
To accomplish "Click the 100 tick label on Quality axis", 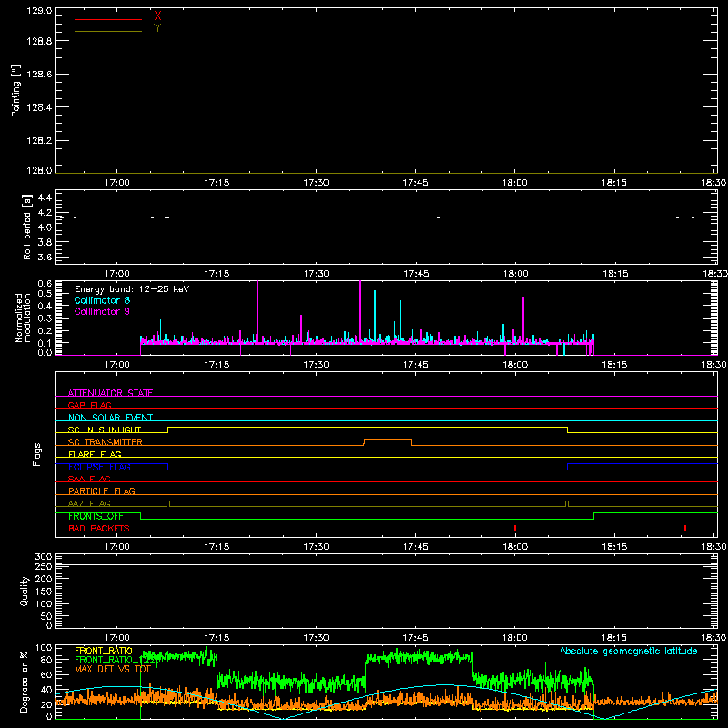I will [x=43, y=603].
